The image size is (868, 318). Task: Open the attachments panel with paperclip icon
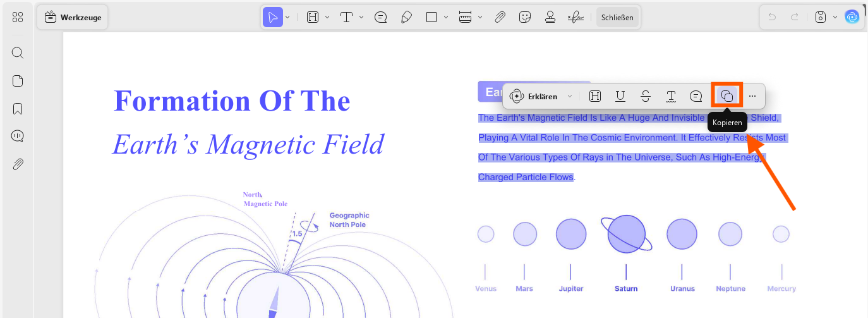point(18,164)
